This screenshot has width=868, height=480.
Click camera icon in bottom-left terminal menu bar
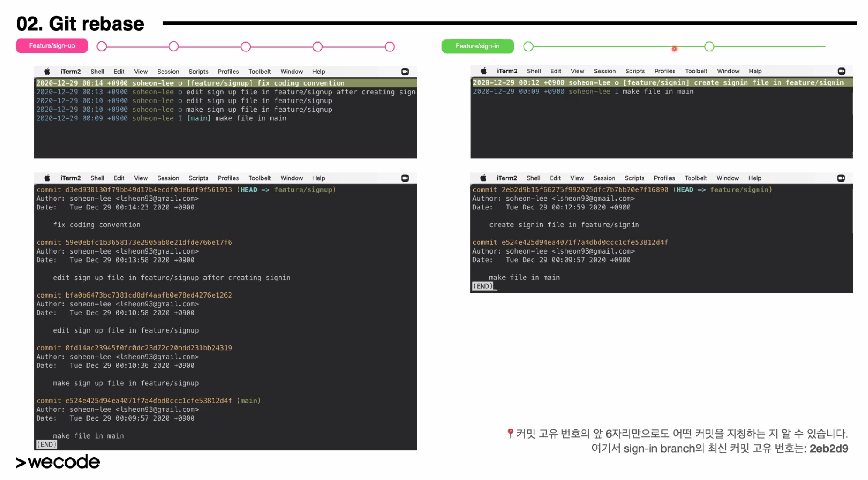click(x=405, y=178)
